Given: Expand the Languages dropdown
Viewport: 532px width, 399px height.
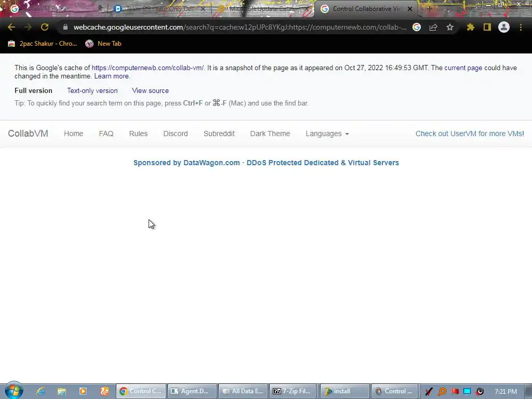Looking at the screenshot, I should click(327, 134).
